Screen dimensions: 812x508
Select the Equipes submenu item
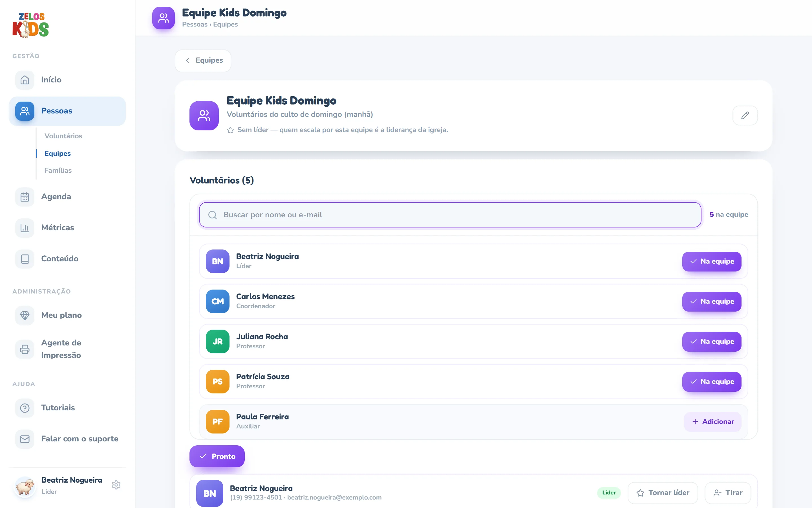[x=58, y=153]
